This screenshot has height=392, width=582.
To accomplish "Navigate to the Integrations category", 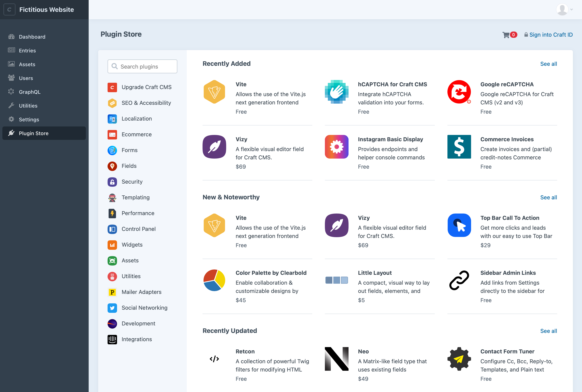I will tap(137, 339).
